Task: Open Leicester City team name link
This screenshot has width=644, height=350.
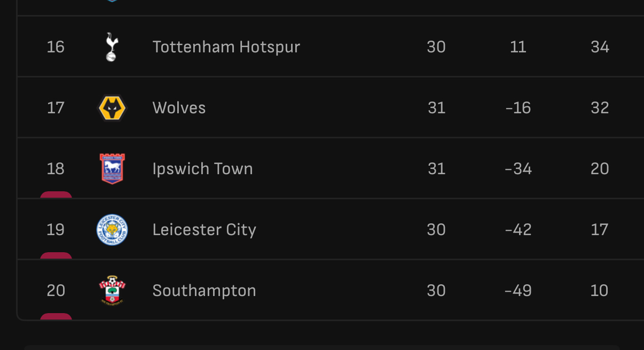Action: [x=204, y=230]
